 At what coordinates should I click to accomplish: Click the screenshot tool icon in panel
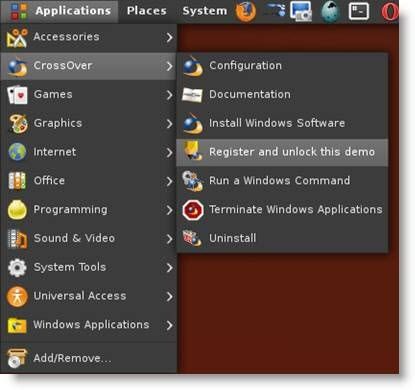(301, 11)
